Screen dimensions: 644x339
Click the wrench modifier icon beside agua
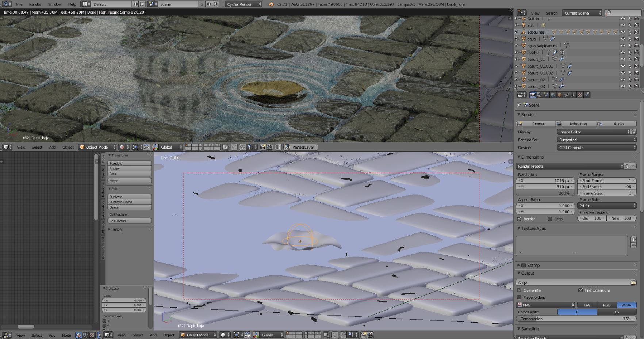click(x=552, y=39)
